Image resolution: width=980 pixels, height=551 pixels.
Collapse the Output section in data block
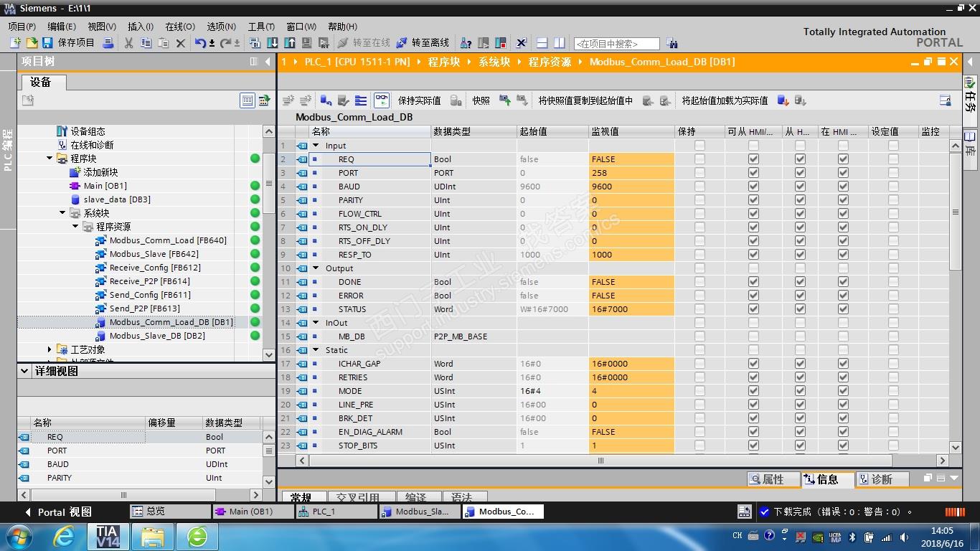pyautogui.click(x=316, y=268)
